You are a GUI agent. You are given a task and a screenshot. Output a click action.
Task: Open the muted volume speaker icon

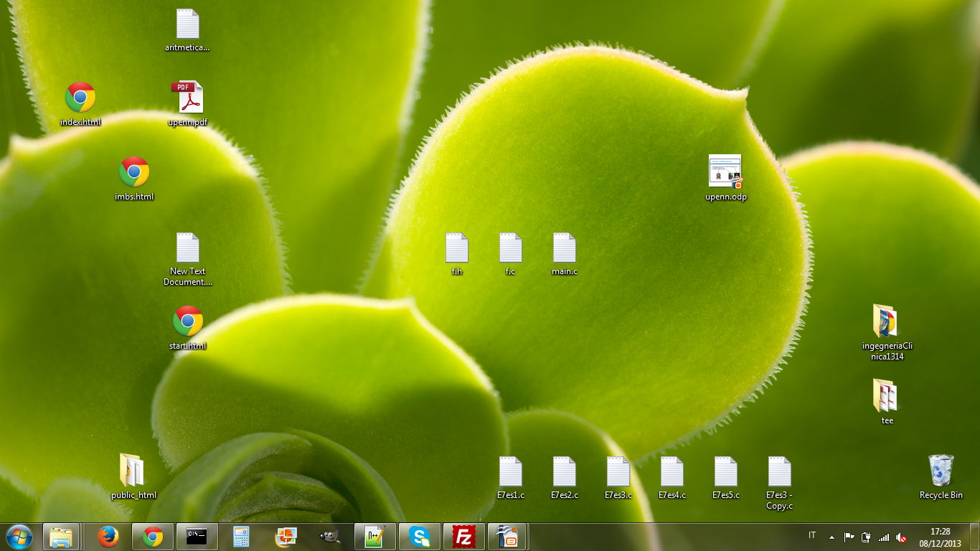902,537
